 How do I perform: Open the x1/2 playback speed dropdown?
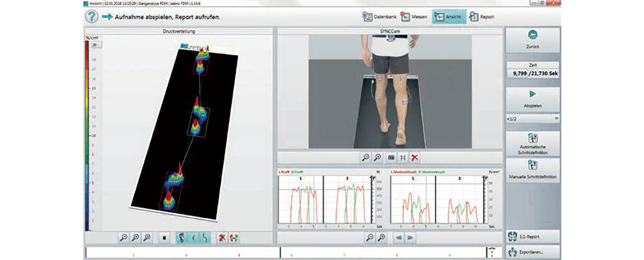(x=532, y=120)
